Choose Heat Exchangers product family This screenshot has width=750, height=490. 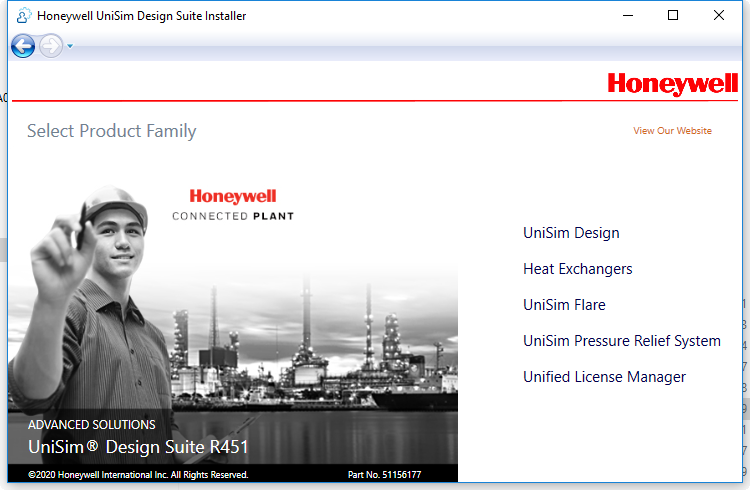[577, 269]
